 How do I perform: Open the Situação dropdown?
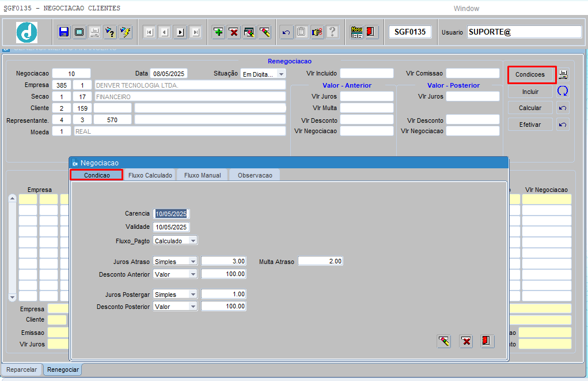coord(281,74)
